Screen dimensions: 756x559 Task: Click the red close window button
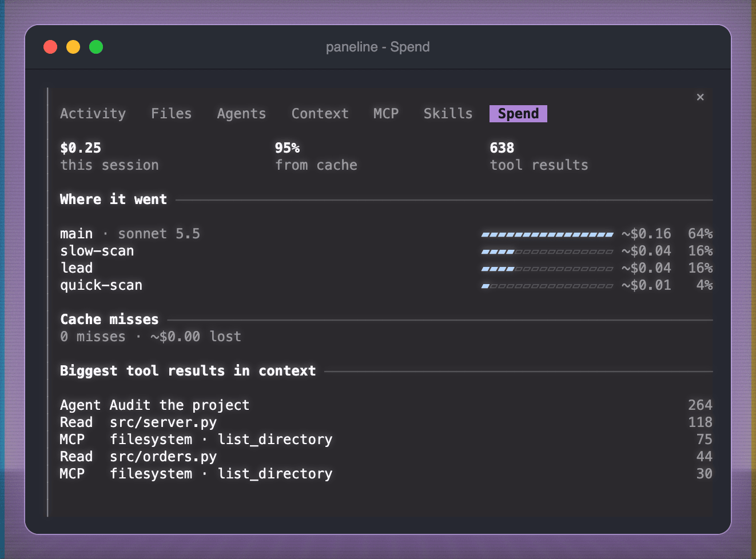(50, 47)
